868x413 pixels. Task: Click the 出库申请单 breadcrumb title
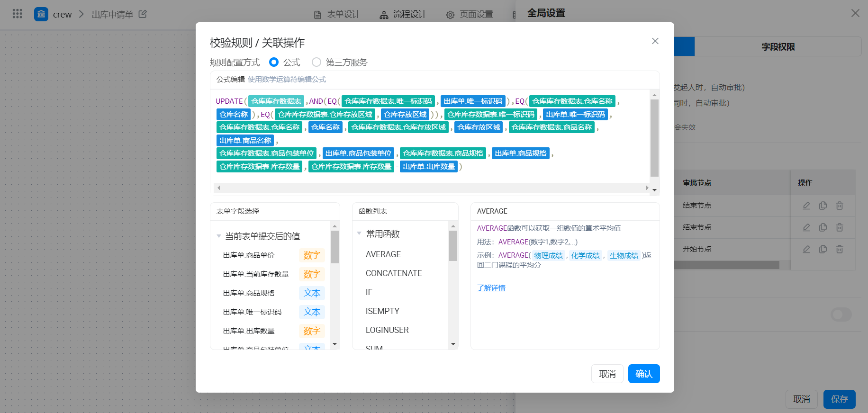coord(112,15)
